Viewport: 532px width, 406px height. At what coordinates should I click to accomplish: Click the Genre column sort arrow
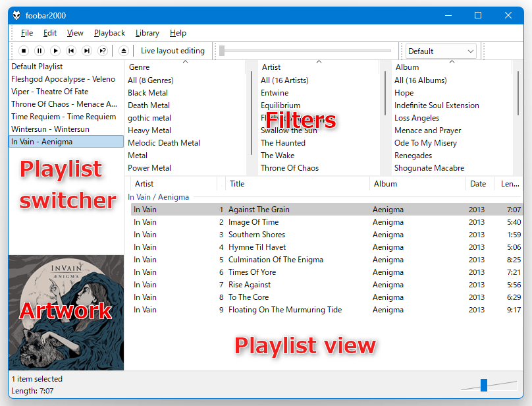click(x=185, y=62)
